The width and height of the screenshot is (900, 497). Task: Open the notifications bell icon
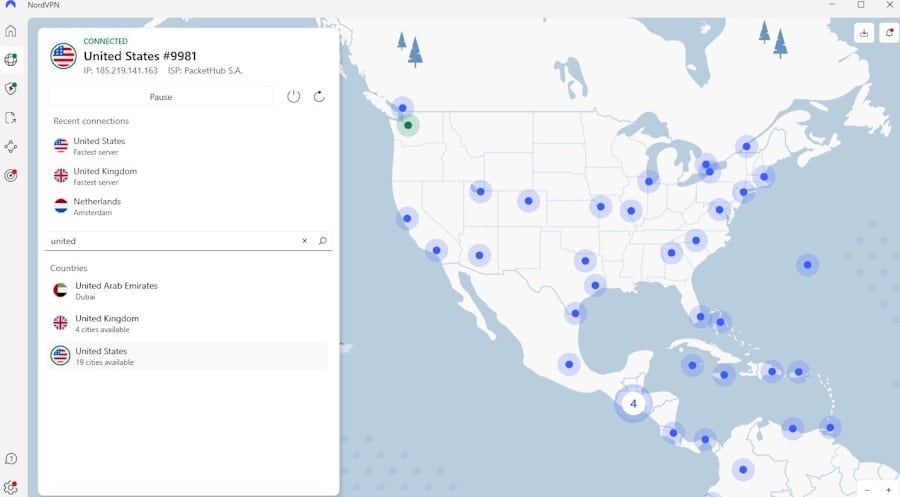(889, 33)
